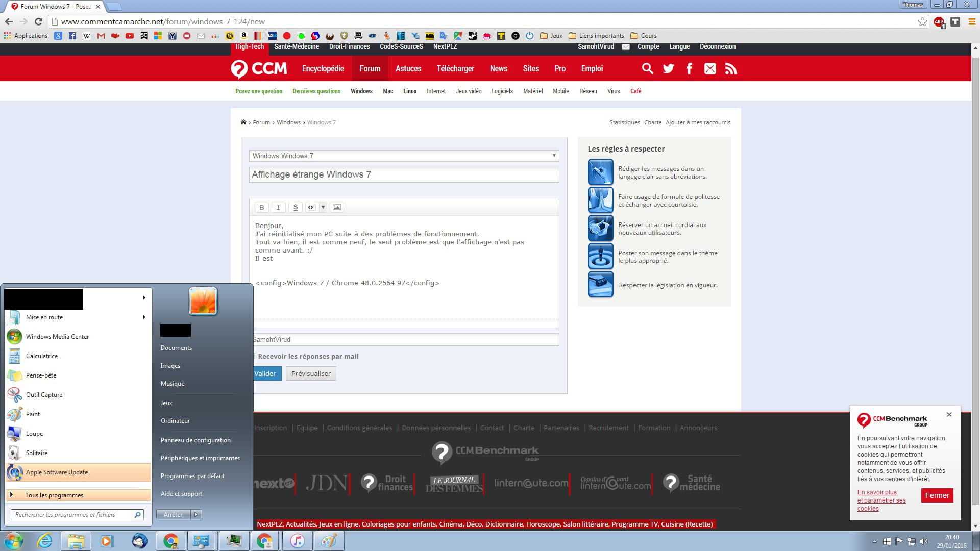Click the Déconnexion link

click(717, 46)
